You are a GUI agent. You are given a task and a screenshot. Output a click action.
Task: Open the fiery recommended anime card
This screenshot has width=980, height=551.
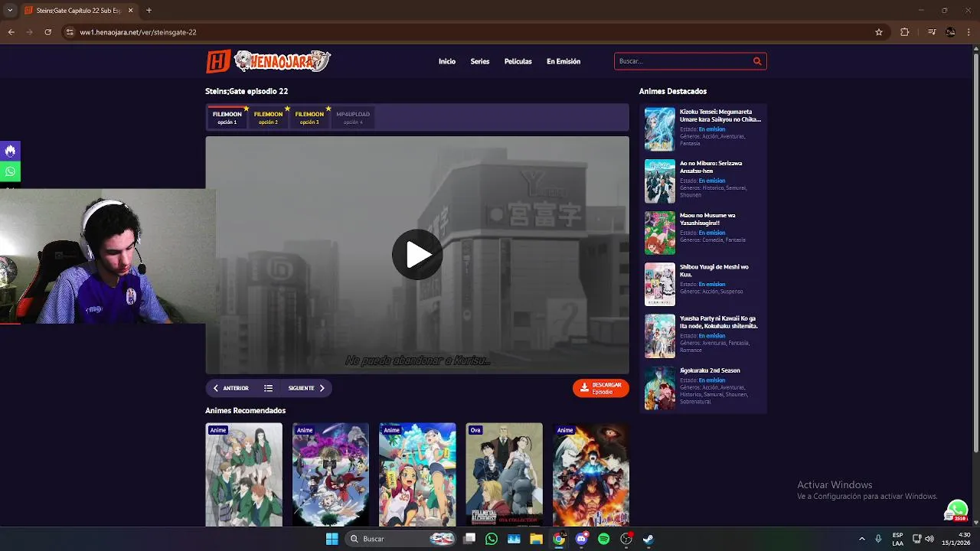[591, 474]
